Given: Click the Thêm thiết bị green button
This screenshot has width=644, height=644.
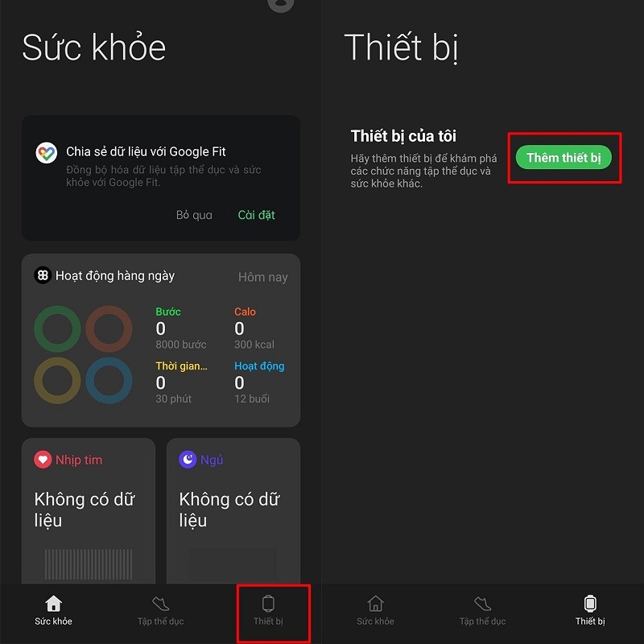Looking at the screenshot, I should coord(563,157).
